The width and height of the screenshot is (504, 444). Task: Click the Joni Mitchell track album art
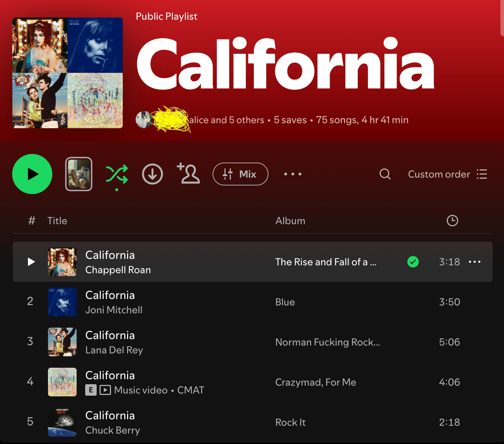tap(62, 302)
